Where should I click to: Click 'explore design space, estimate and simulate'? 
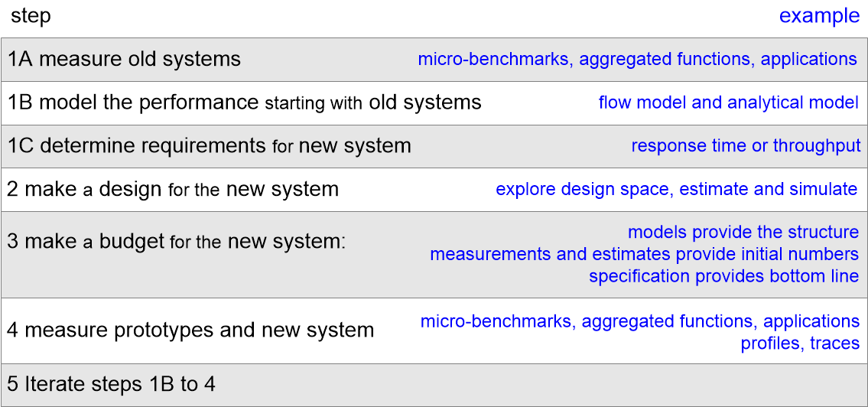[676, 189]
